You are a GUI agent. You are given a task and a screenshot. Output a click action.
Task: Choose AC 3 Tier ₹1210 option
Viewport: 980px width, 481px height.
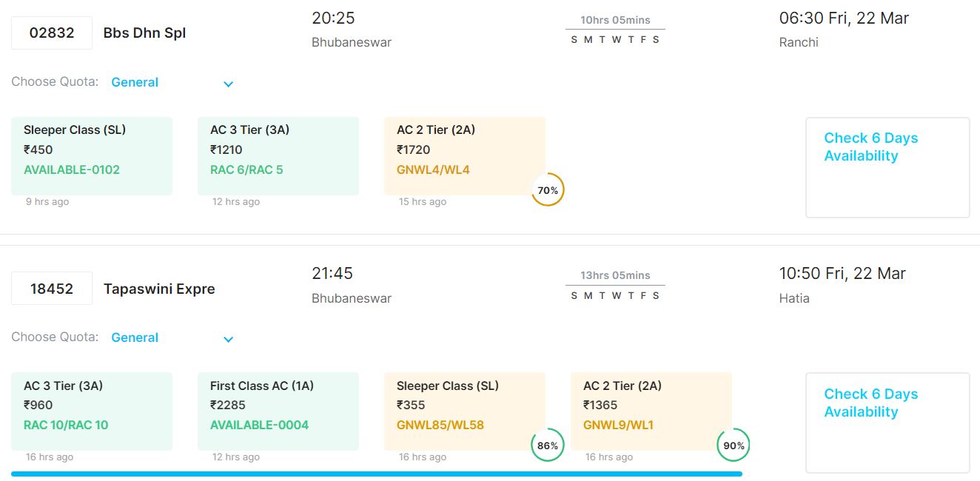pos(278,155)
